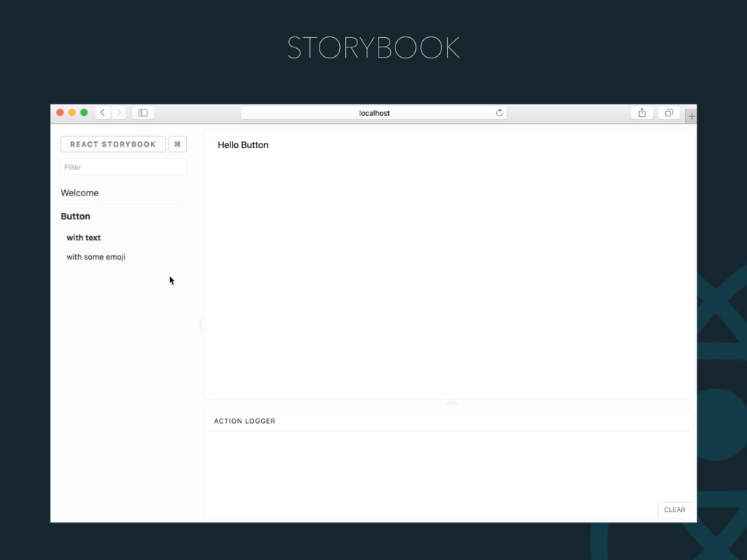Viewport: 747px width, 560px height.
Task: Minimize window with the yellow button
Action: (x=72, y=112)
